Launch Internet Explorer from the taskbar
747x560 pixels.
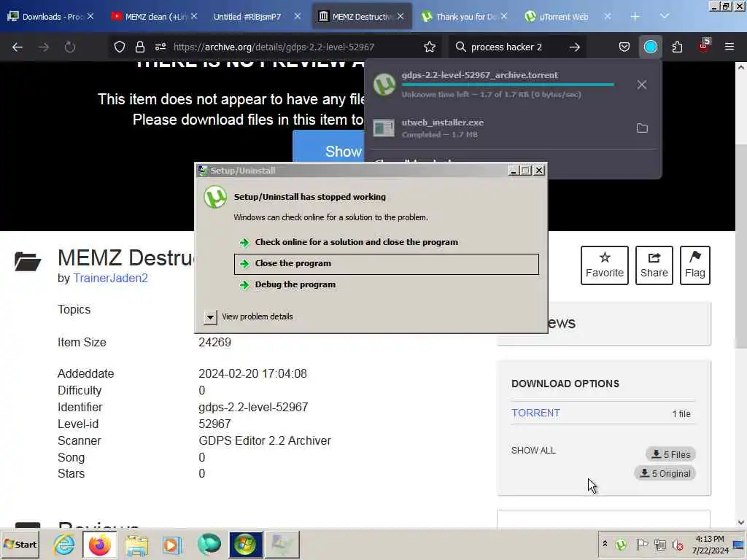pyautogui.click(x=64, y=544)
